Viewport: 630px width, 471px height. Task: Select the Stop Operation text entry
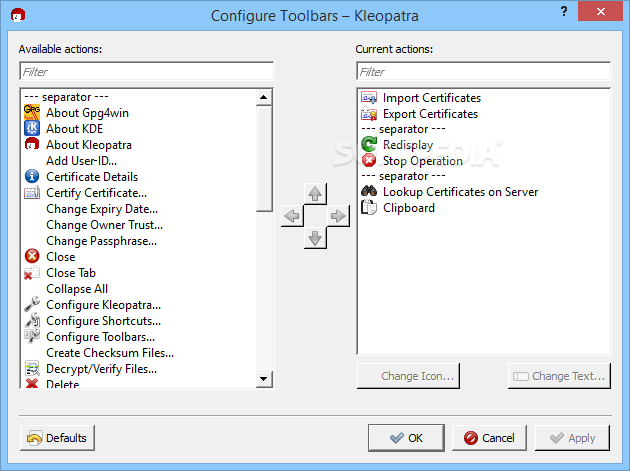(423, 161)
